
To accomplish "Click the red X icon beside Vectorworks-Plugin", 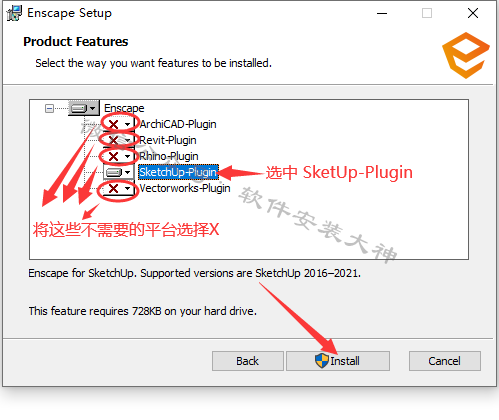I will coord(113,188).
